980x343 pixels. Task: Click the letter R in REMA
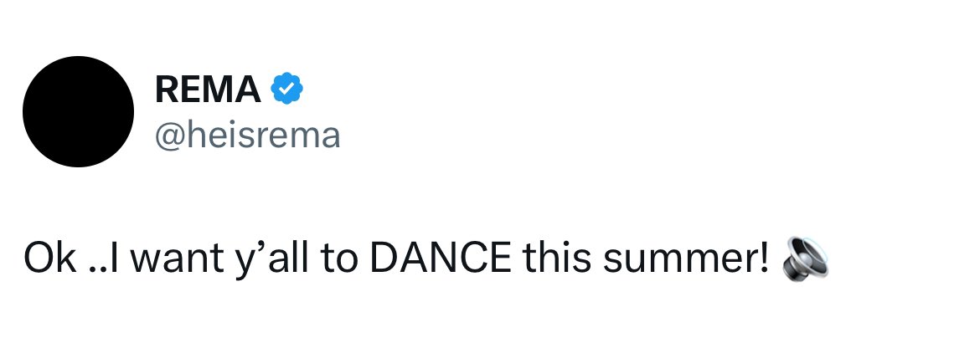tap(168, 90)
